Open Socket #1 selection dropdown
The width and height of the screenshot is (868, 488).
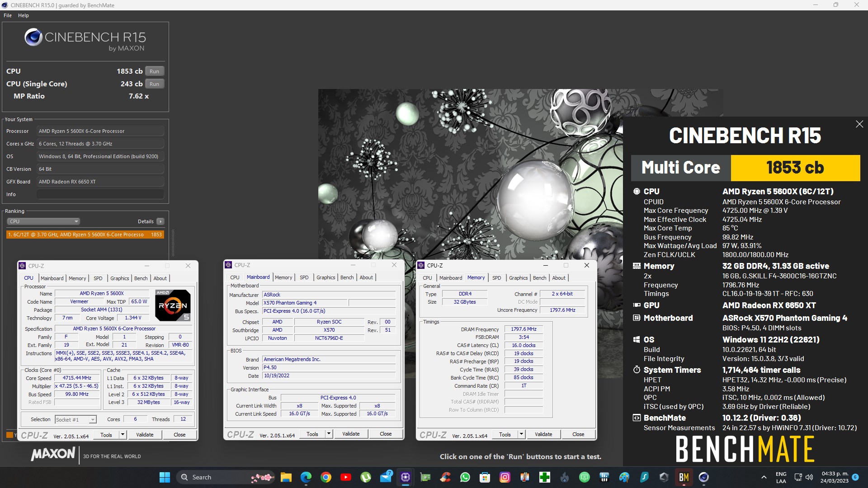point(75,420)
